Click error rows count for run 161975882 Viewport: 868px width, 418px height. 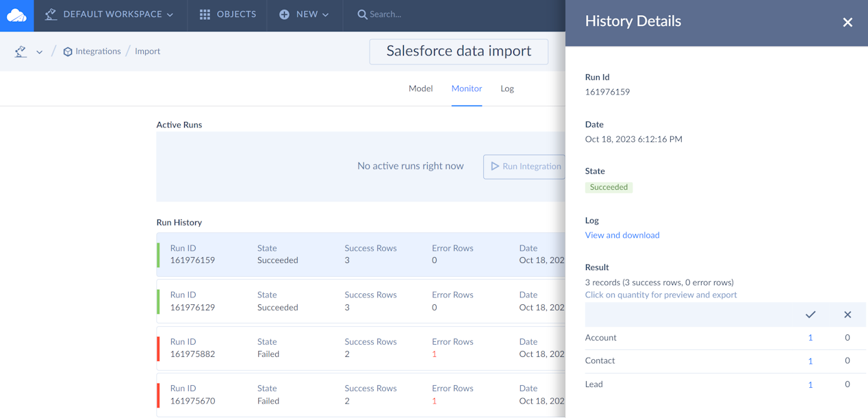click(x=434, y=354)
